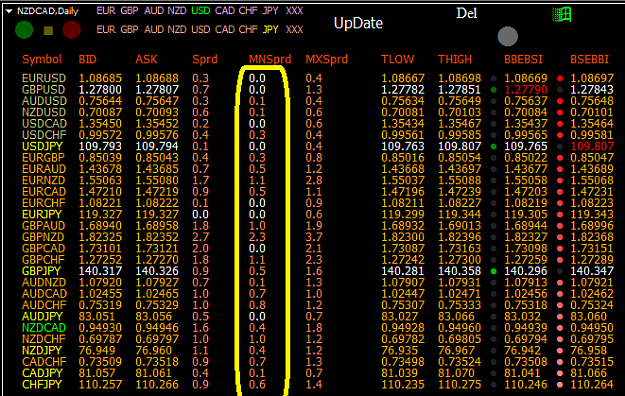
Task: Click the THIGH column header
Action: (455, 59)
